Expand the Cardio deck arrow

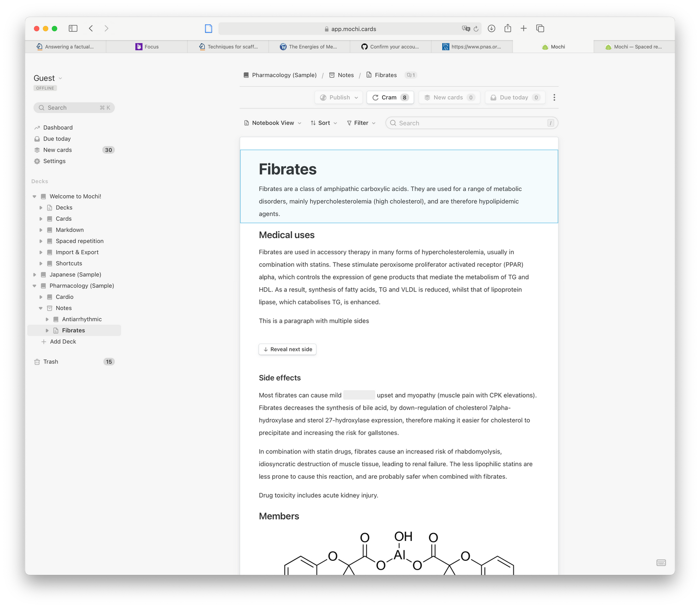pyautogui.click(x=41, y=297)
